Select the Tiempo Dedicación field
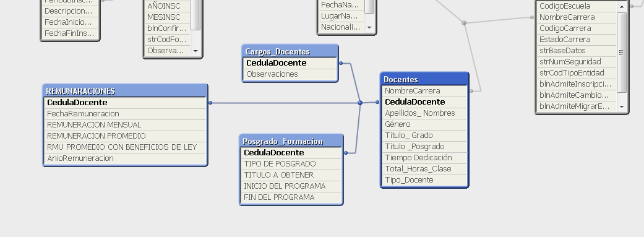Image resolution: width=644 pixels, height=237 pixels. [x=424, y=157]
